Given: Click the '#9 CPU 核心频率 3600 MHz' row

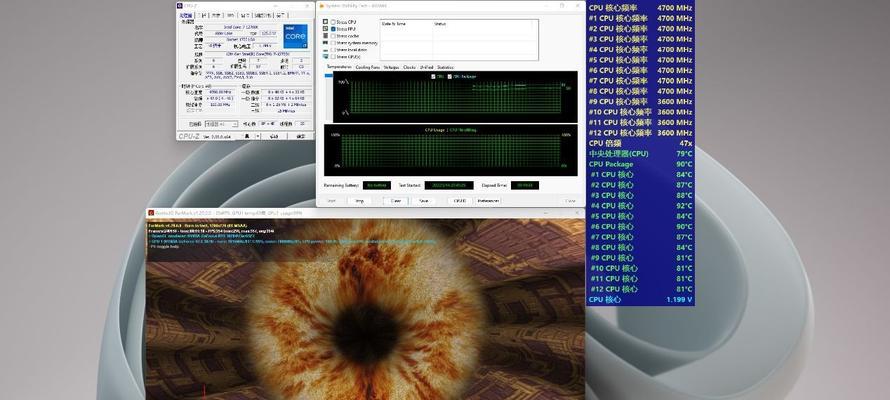Looking at the screenshot, I should pyautogui.click(x=641, y=102).
